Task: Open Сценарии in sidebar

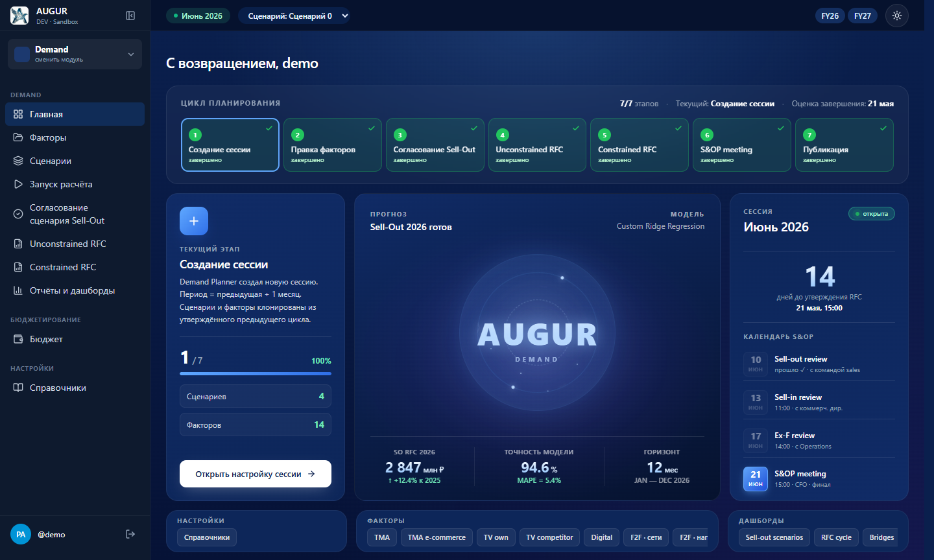Action: 75,161
